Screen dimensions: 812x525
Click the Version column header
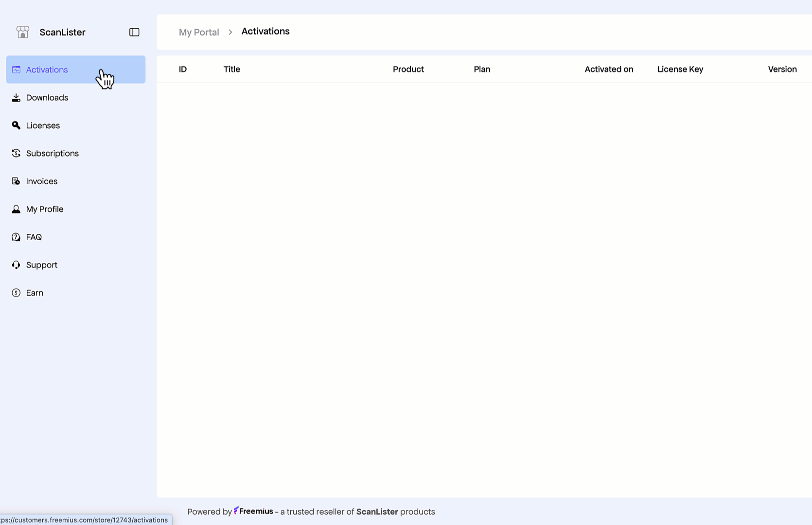(x=782, y=69)
